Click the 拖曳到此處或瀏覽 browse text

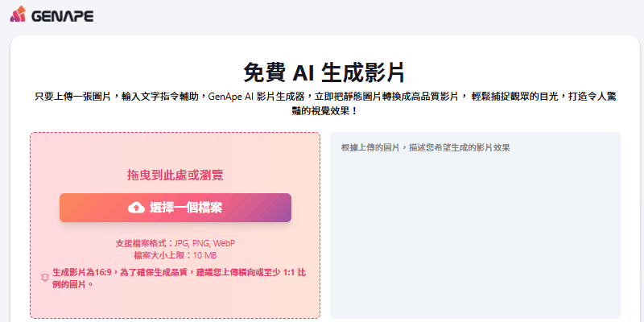175,175
